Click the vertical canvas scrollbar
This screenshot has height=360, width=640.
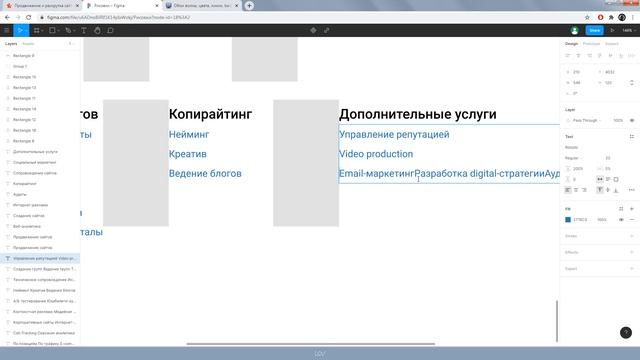(x=557, y=321)
